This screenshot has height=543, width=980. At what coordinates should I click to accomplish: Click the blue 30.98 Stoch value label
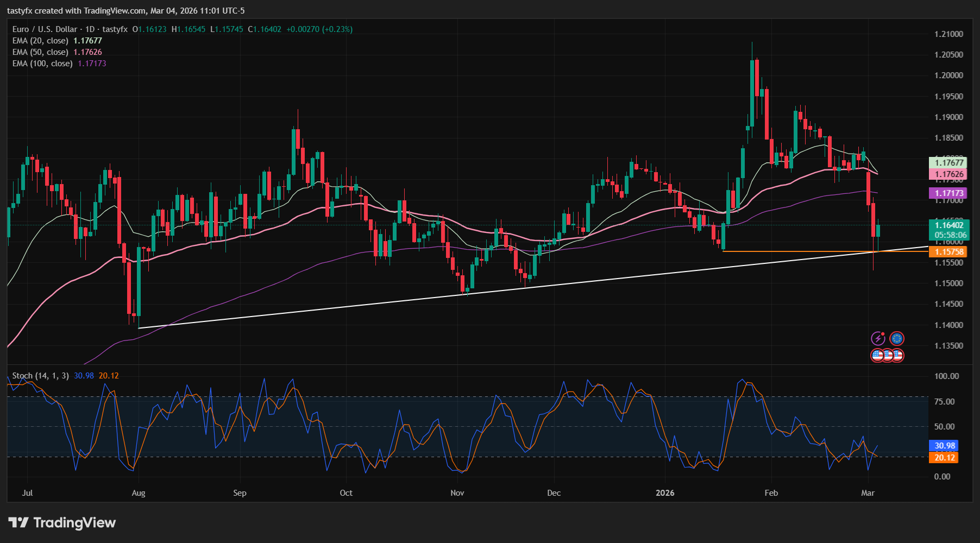click(x=944, y=445)
